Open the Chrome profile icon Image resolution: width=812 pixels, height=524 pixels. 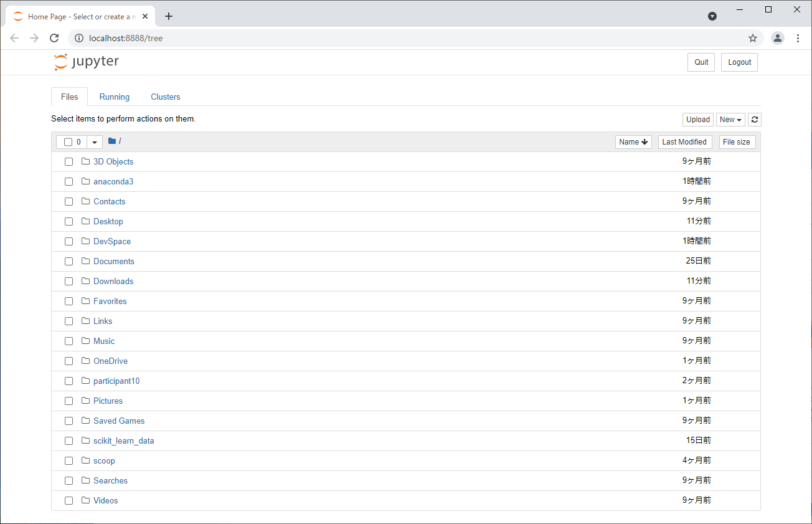pos(778,38)
